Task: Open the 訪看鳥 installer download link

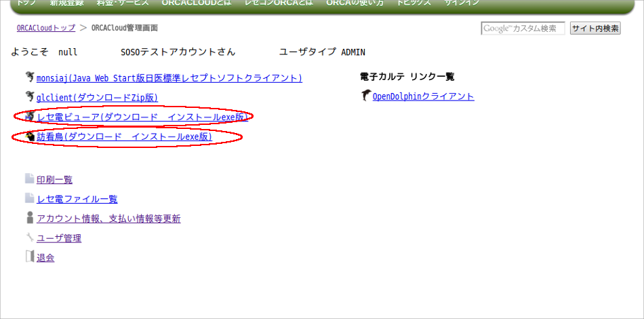Action: pyautogui.click(x=125, y=137)
